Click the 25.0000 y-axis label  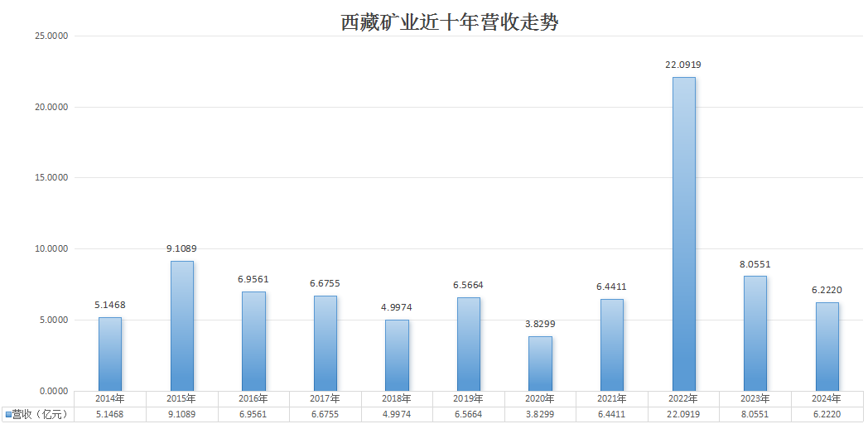[x=51, y=36]
